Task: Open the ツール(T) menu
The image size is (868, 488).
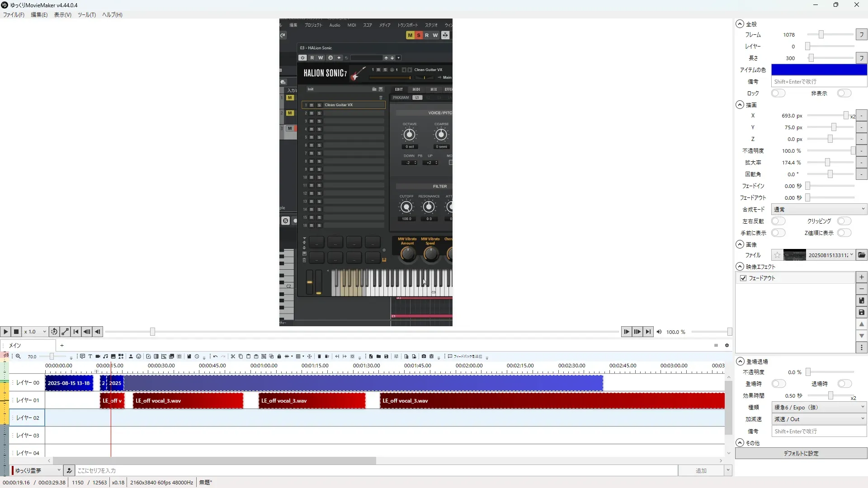Action: tap(86, 15)
